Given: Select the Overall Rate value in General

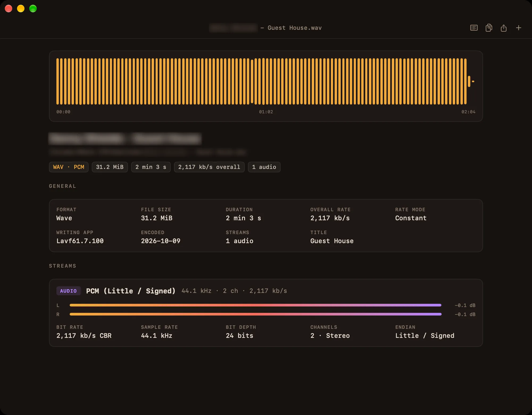Looking at the screenshot, I should (x=330, y=218).
